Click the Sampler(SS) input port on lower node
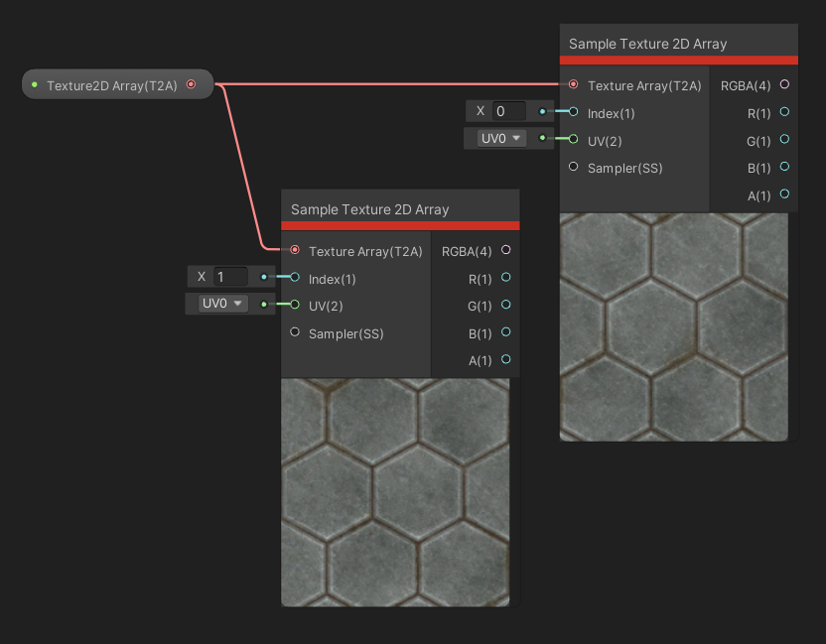 click(295, 332)
